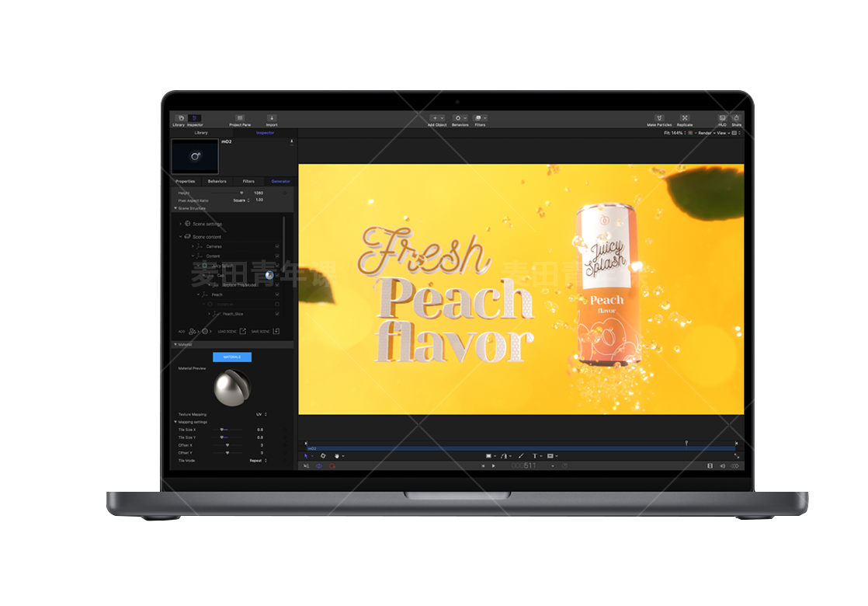Open the Generator tab
868x606 pixels.
pos(280,181)
